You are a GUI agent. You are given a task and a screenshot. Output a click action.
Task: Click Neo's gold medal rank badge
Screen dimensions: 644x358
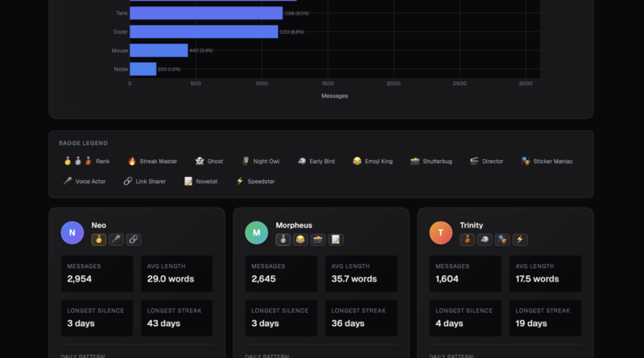click(x=100, y=239)
